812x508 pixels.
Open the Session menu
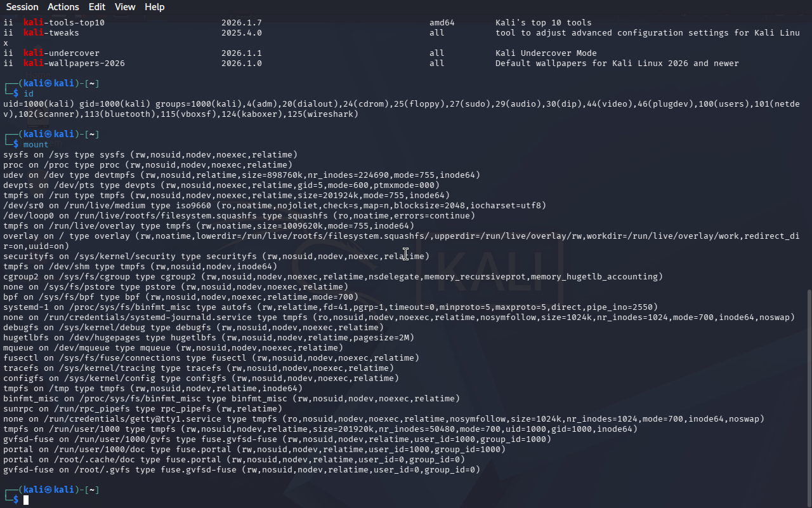pyautogui.click(x=22, y=7)
